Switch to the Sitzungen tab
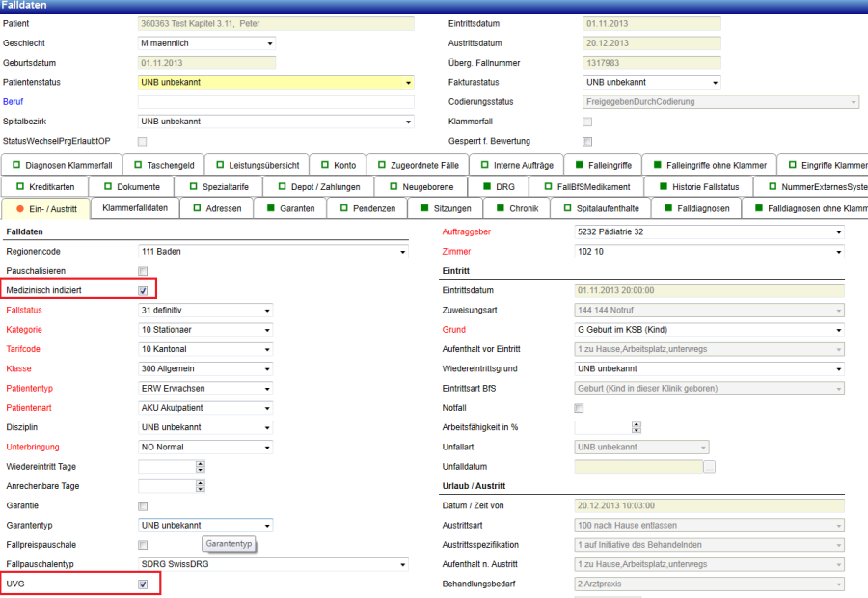Image resolution: width=868 pixels, height=598 pixels. pos(445,208)
